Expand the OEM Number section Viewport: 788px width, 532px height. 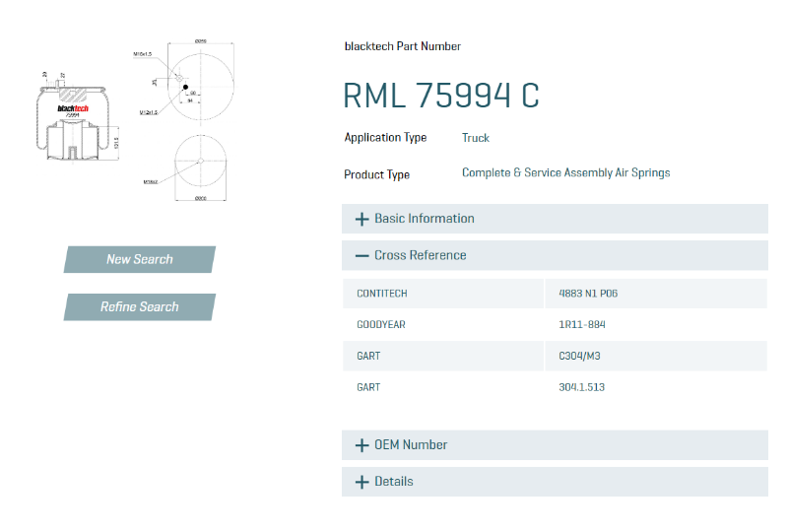[x=555, y=445]
